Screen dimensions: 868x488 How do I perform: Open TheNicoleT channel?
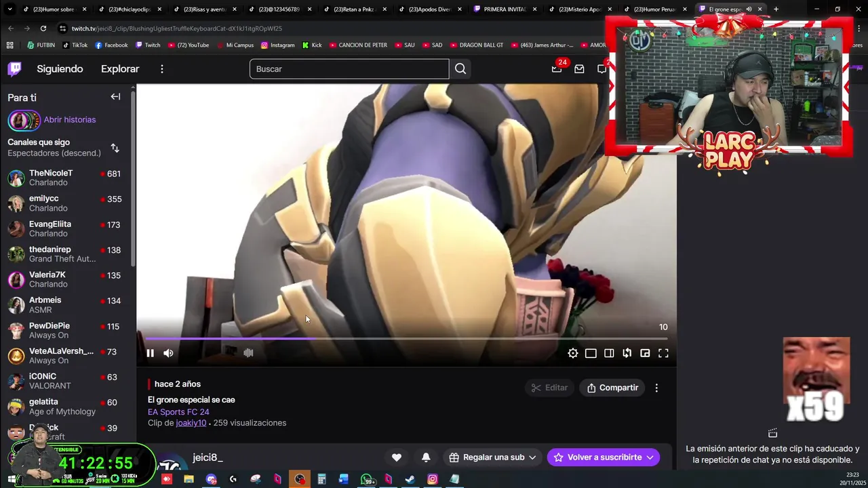tap(65, 178)
